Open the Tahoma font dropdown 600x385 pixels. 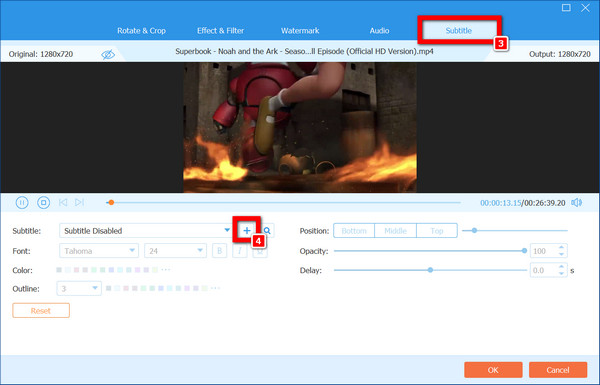(x=99, y=251)
